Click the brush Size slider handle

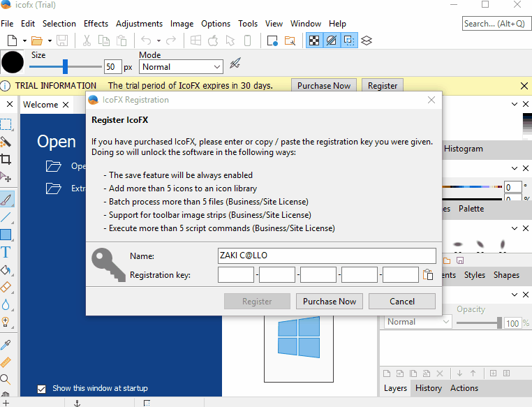click(x=65, y=66)
